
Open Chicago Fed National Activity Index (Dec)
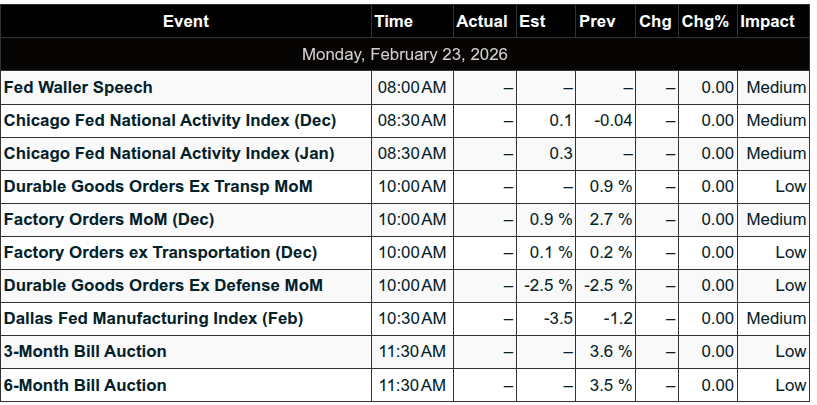pos(170,120)
